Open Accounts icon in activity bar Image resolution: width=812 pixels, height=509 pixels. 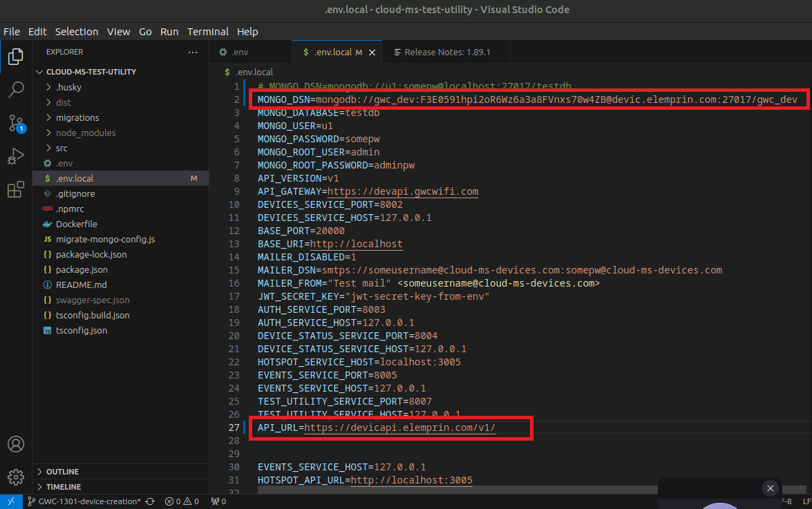(x=15, y=444)
